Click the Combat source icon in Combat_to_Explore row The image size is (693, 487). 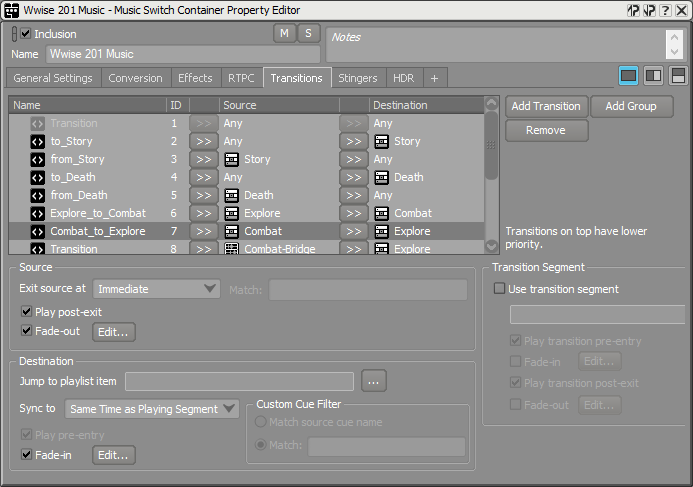tap(232, 232)
